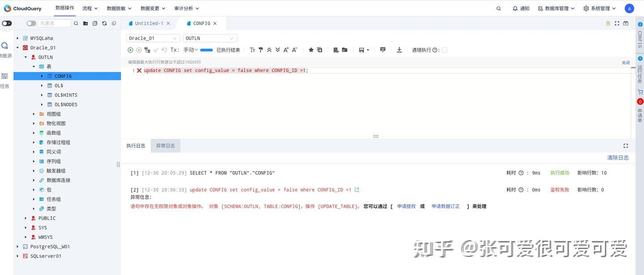Collapse the Oracle_01 connection node

coord(17,47)
